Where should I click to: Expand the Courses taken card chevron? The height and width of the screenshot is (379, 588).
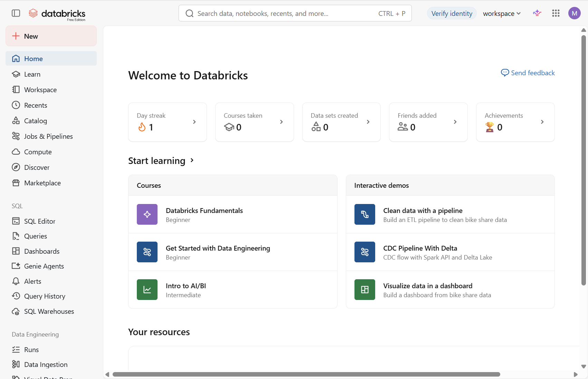click(282, 122)
